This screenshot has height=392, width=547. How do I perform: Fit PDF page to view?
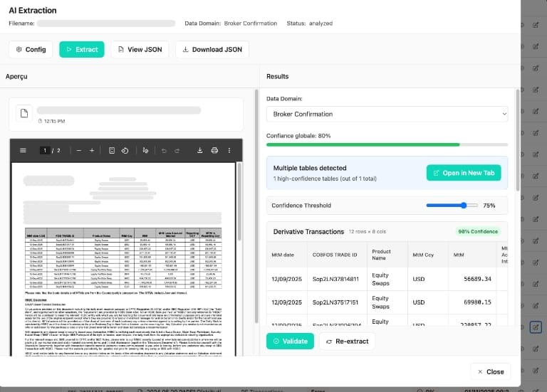tap(112, 151)
